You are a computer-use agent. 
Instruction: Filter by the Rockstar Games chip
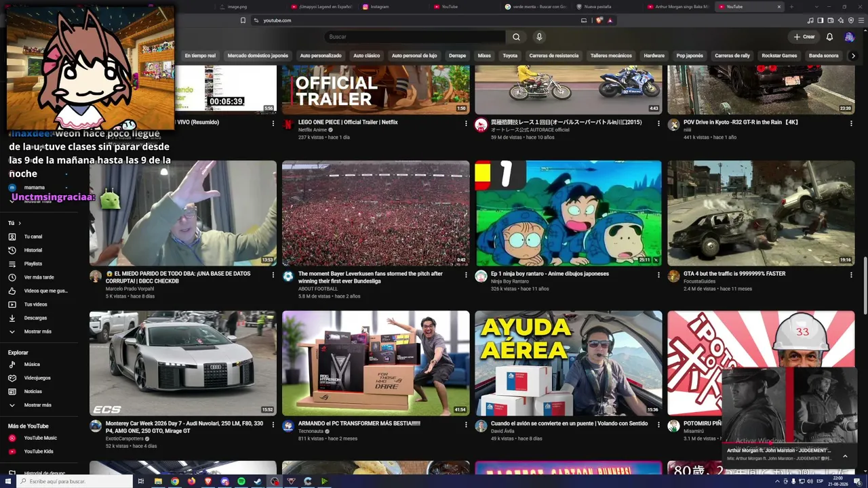click(x=779, y=56)
